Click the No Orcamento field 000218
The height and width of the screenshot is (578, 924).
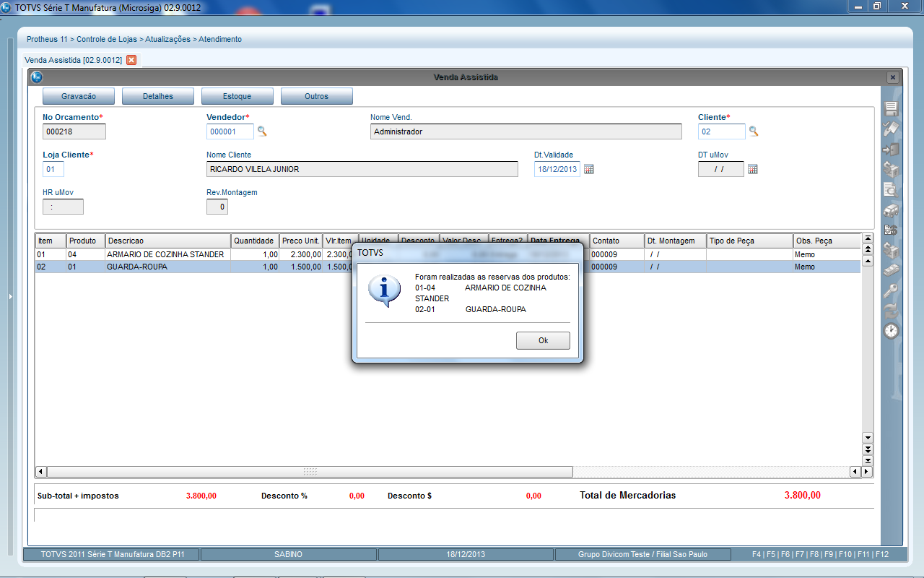[x=74, y=131]
